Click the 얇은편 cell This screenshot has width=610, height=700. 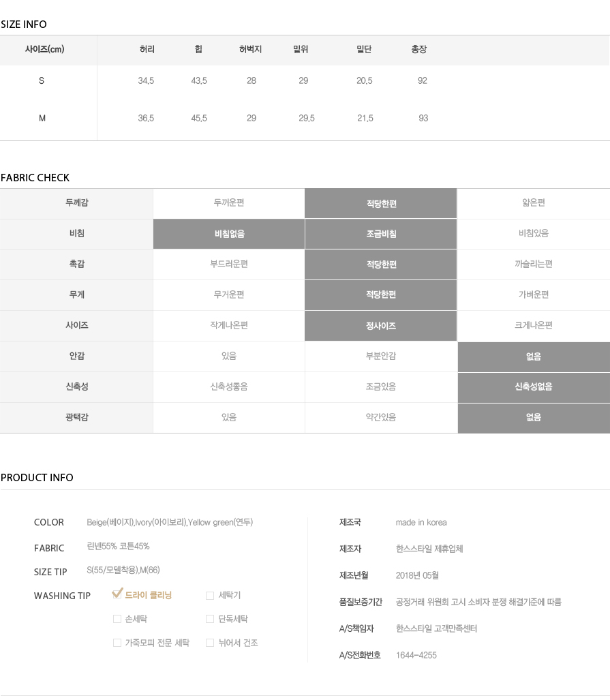[534, 202]
